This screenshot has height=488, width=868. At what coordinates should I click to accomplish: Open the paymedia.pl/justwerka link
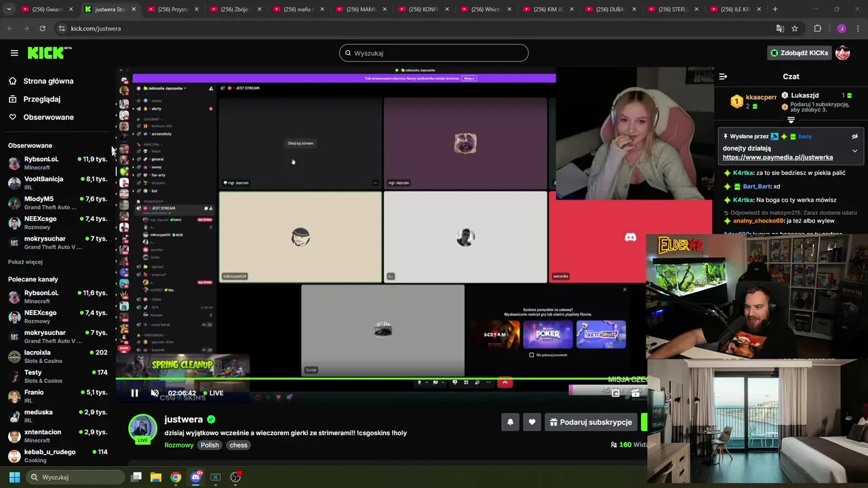coord(778,157)
